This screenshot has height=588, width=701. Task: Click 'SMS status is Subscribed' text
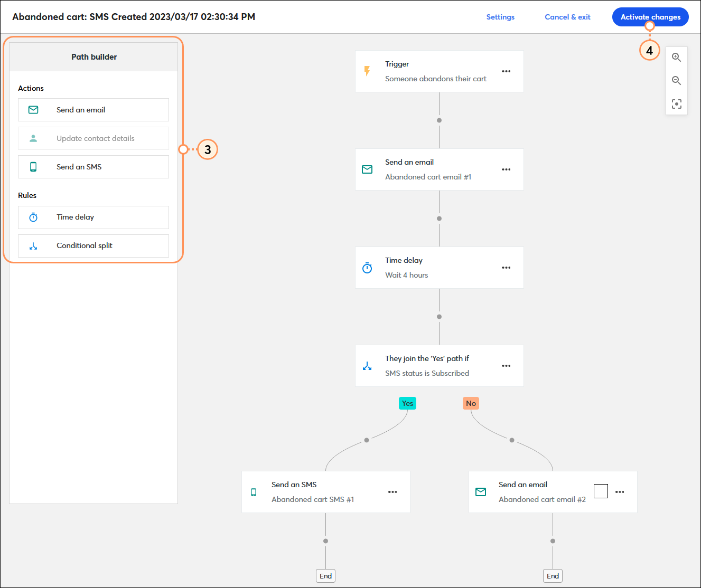coord(427,373)
